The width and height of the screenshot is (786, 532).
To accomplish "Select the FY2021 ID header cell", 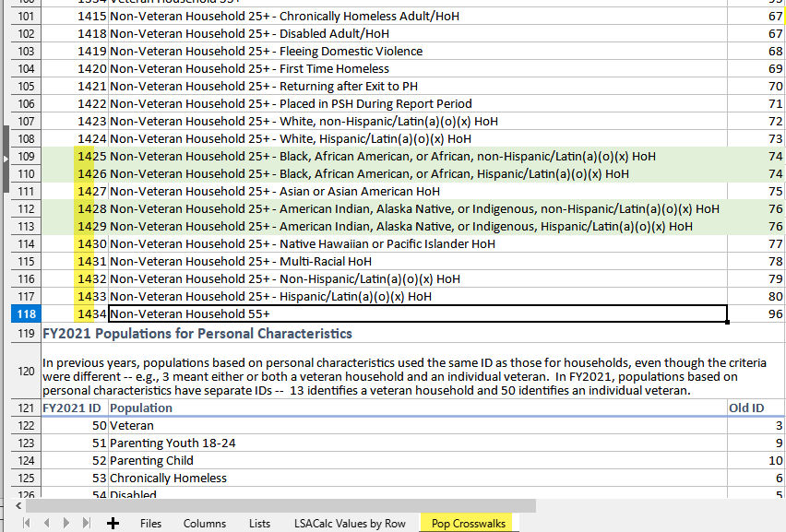I will coord(74,408).
